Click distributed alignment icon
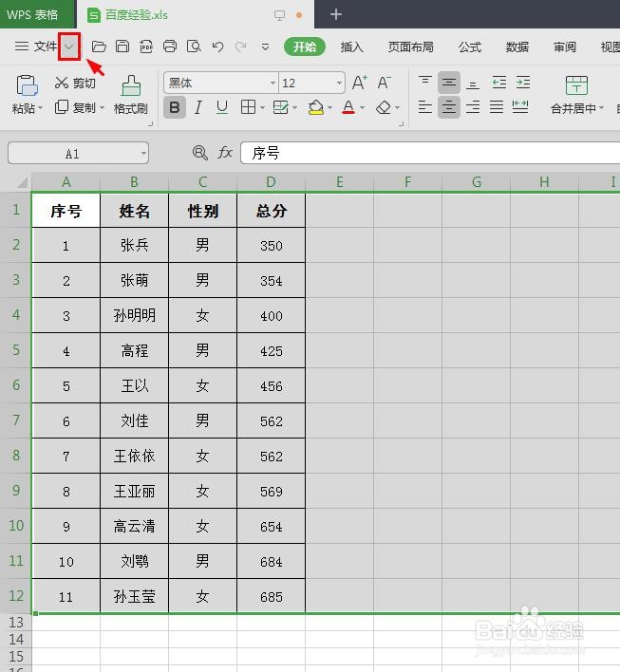 pos(520,106)
